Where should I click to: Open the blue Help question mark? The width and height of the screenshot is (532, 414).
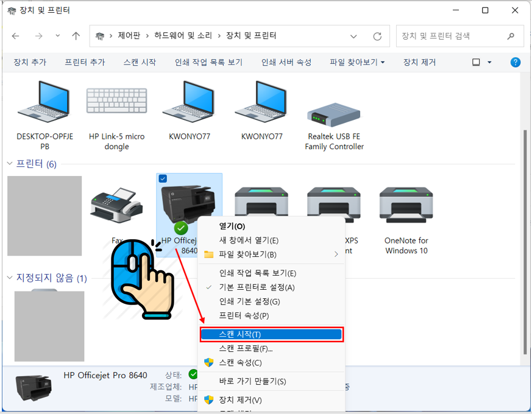pyautogui.click(x=516, y=62)
